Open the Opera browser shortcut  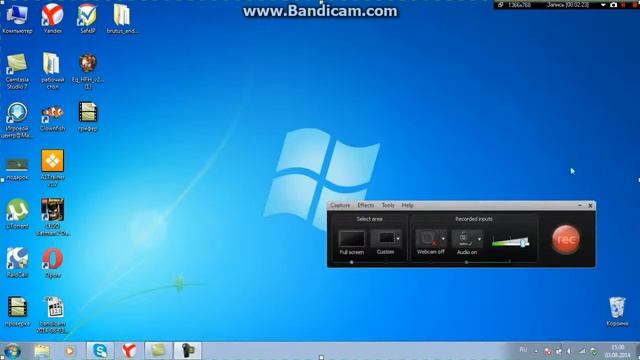click(52, 263)
